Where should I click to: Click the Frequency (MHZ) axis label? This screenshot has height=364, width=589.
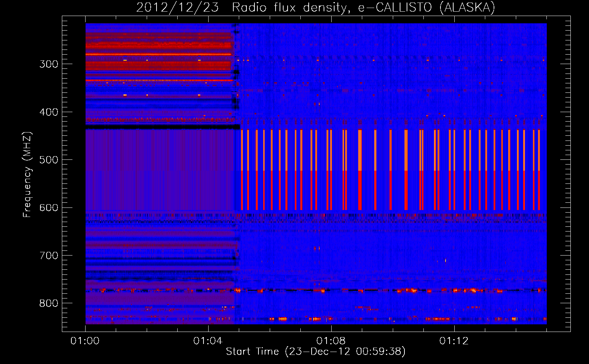click(x=27, y=175)
